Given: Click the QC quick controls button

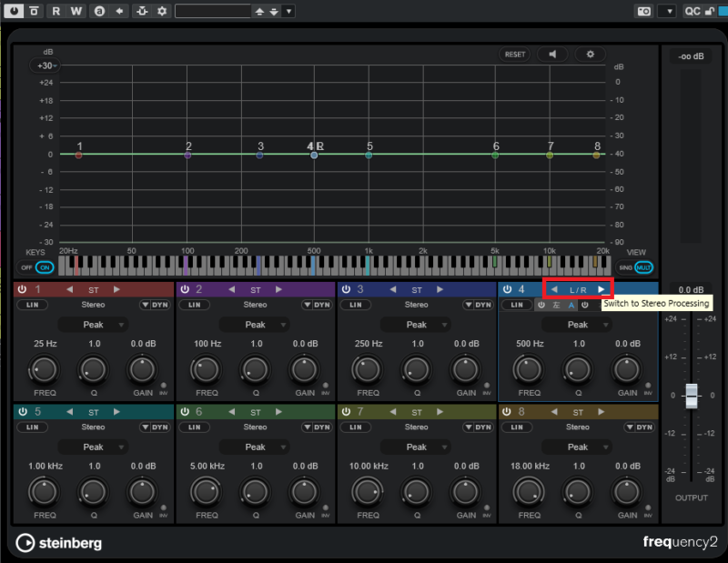Looking at the screenshot, I should (x=693, y=11).
